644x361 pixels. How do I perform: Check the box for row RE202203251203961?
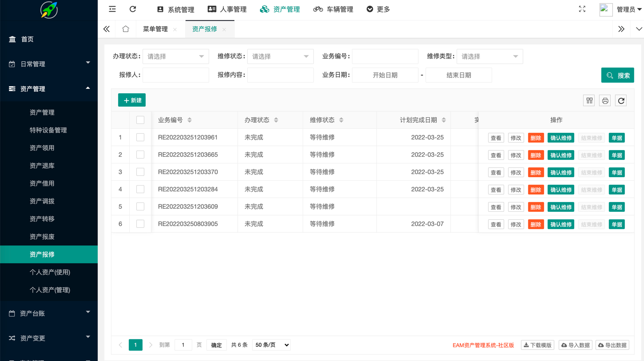click(x=140, y=137)
